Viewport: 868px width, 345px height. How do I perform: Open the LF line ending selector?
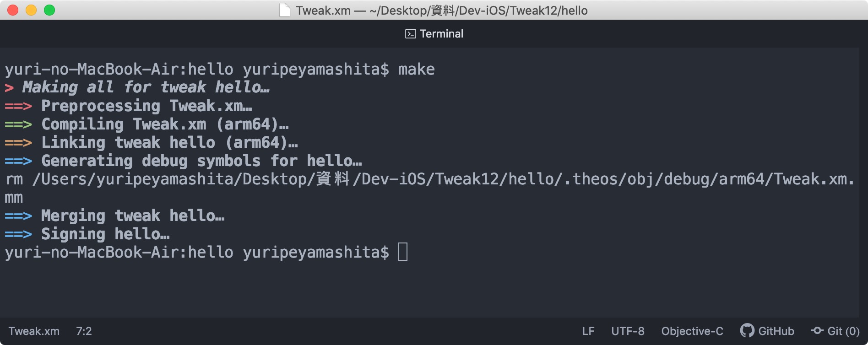(588, 331)
